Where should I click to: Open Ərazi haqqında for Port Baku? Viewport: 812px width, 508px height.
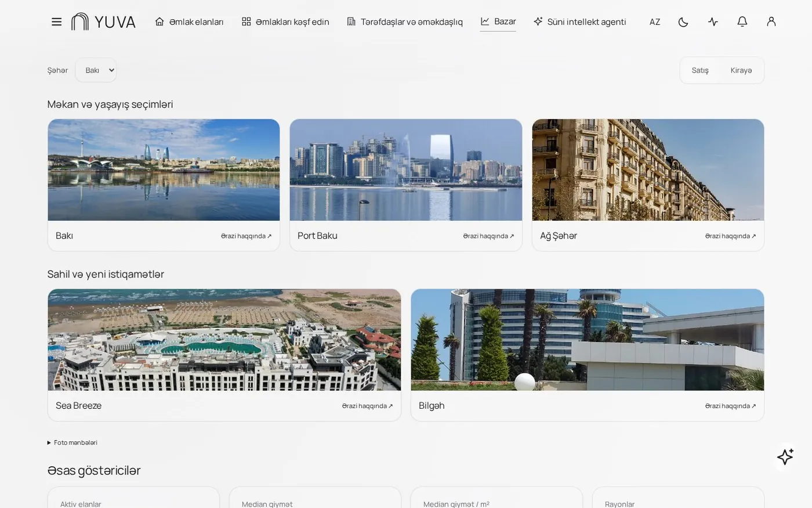click(488, 236)
